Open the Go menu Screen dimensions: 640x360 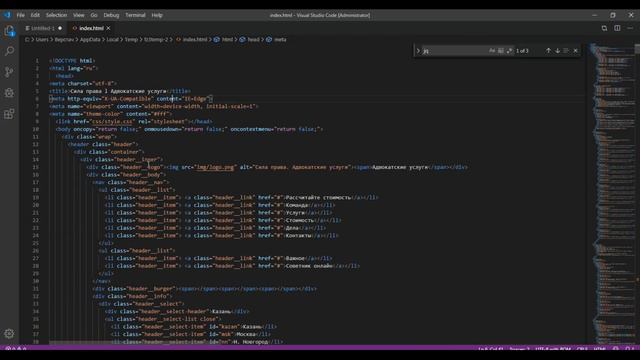coord(94,15)
